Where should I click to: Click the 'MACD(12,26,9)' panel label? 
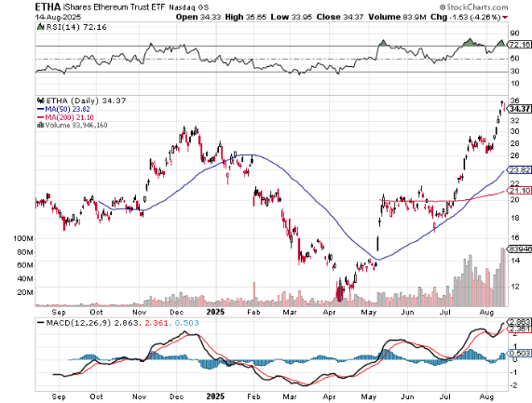(78, 323)
